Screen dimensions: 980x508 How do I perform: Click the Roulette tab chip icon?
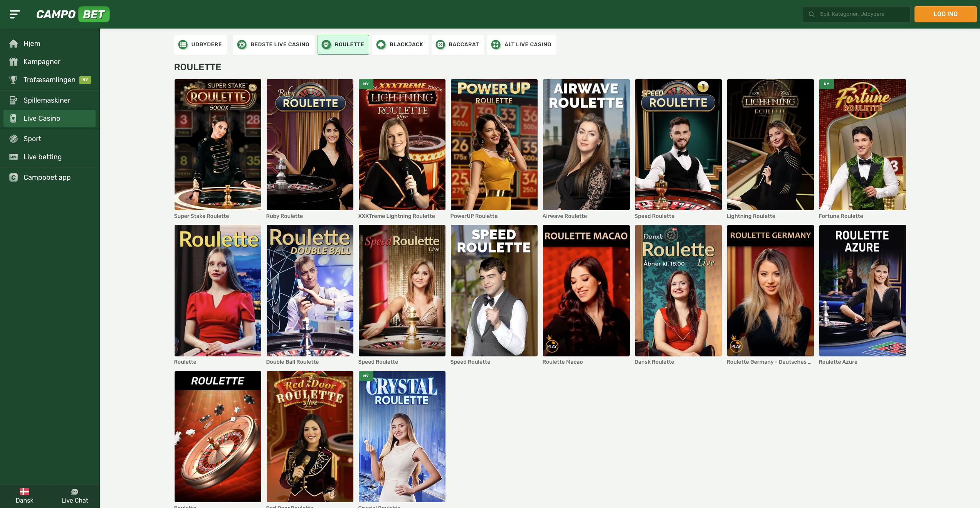click(x=326, y=45)
